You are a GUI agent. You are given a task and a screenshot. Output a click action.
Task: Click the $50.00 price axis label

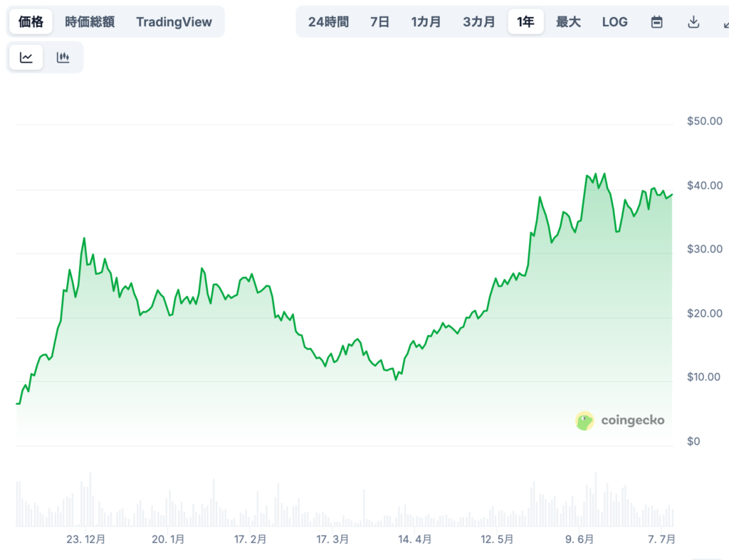click(x=704, y=121)
